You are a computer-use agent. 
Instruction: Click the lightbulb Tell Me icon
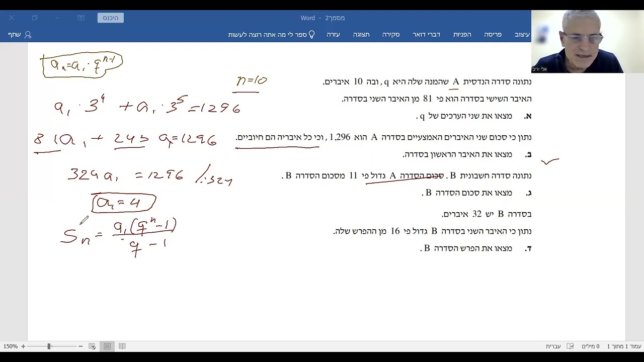coord(311,34)
